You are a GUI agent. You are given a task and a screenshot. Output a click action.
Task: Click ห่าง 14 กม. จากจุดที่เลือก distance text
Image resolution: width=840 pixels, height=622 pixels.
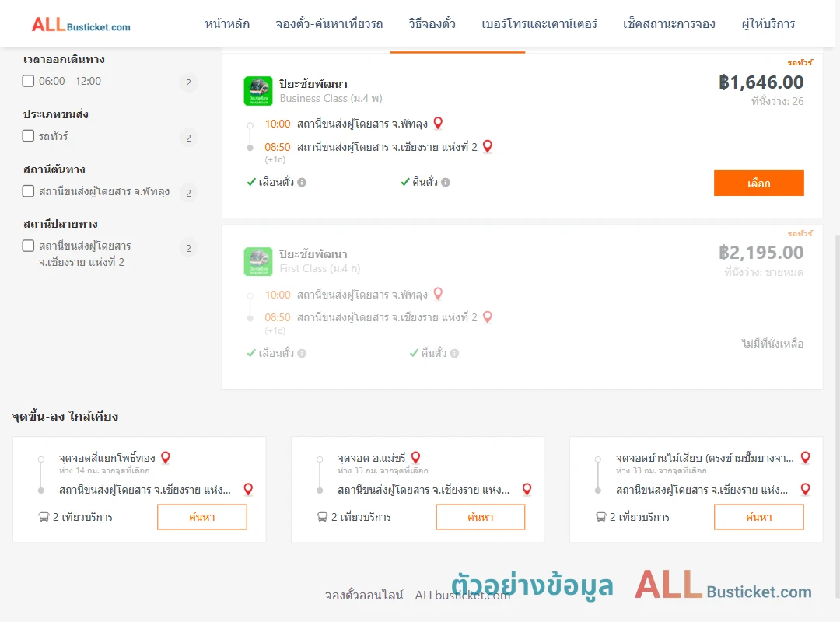pyautogui.click(x=104, y=471)
